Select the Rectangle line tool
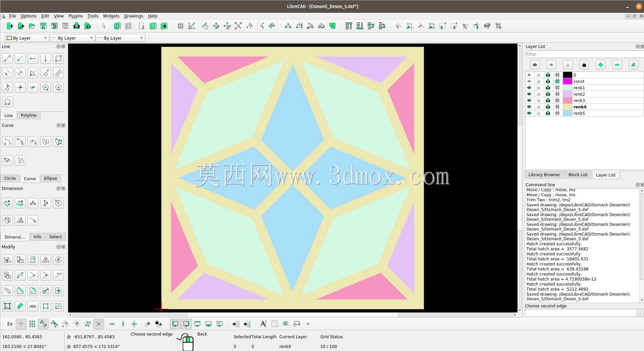The width and height of the screenshot is (644, 351). 58,58
